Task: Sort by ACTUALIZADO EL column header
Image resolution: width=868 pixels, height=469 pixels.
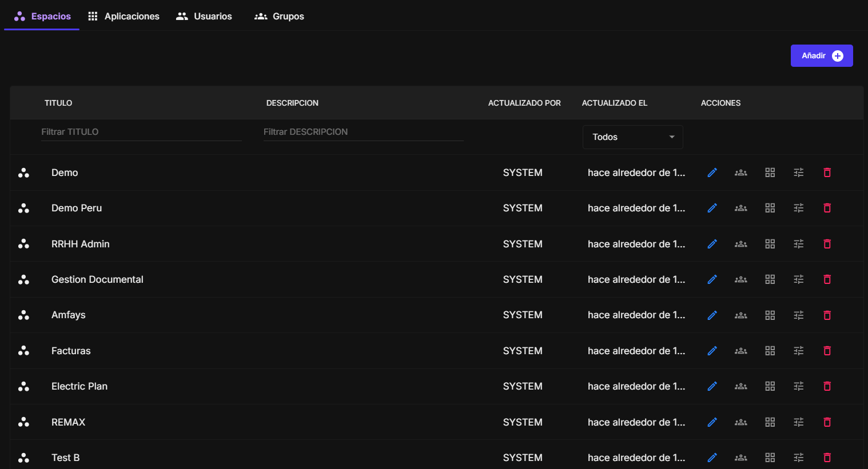Action: 615,103
